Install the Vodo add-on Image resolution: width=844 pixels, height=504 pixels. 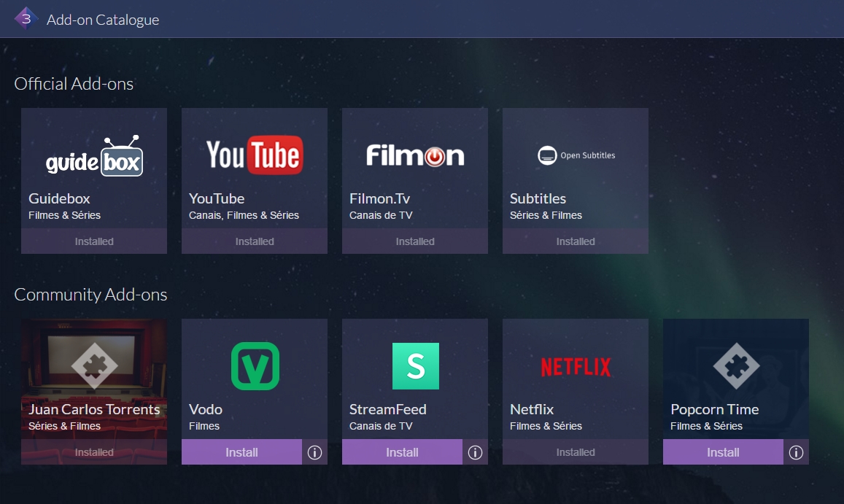241,452
